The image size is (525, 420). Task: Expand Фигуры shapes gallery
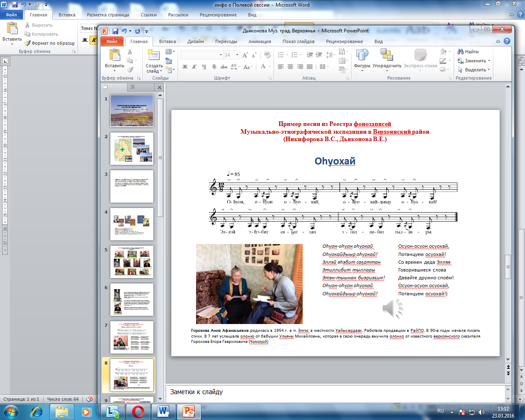[362, 60]
